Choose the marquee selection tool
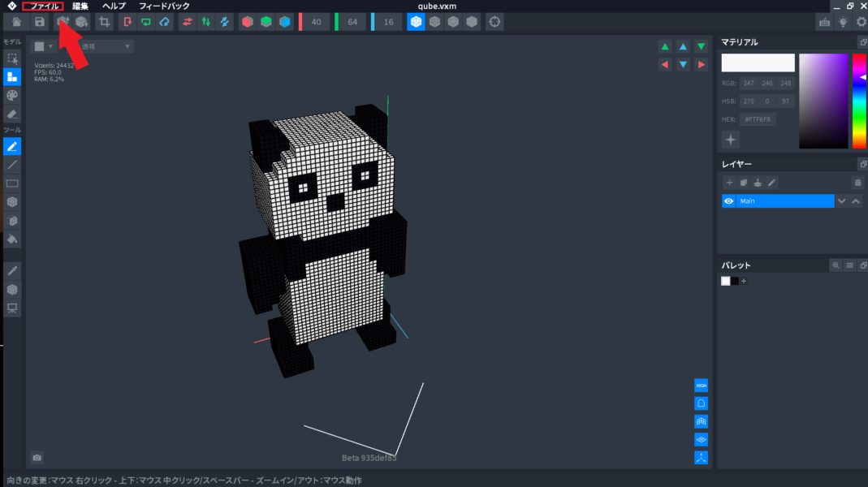This screenshot has height=487, width=868. [x=12, y=58]
